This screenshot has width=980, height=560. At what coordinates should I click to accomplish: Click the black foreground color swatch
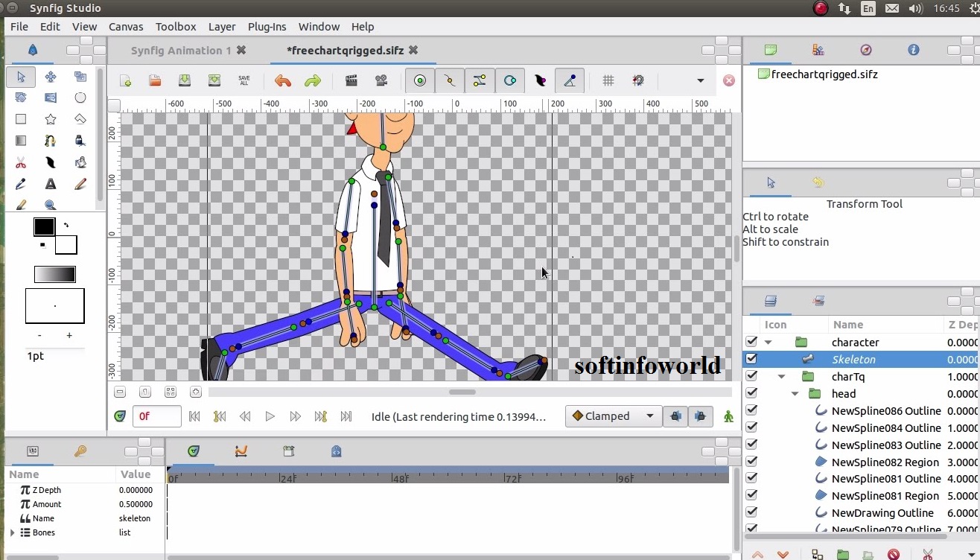43,226
